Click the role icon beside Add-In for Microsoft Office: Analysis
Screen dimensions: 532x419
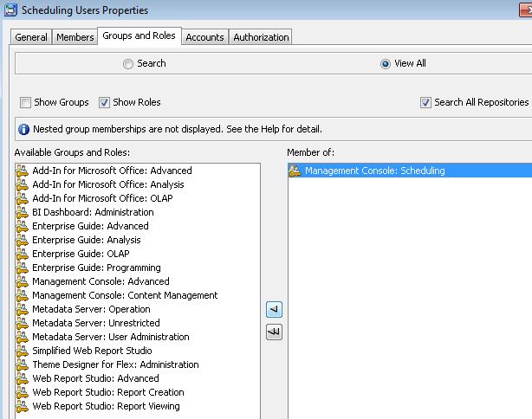(23, 184)
